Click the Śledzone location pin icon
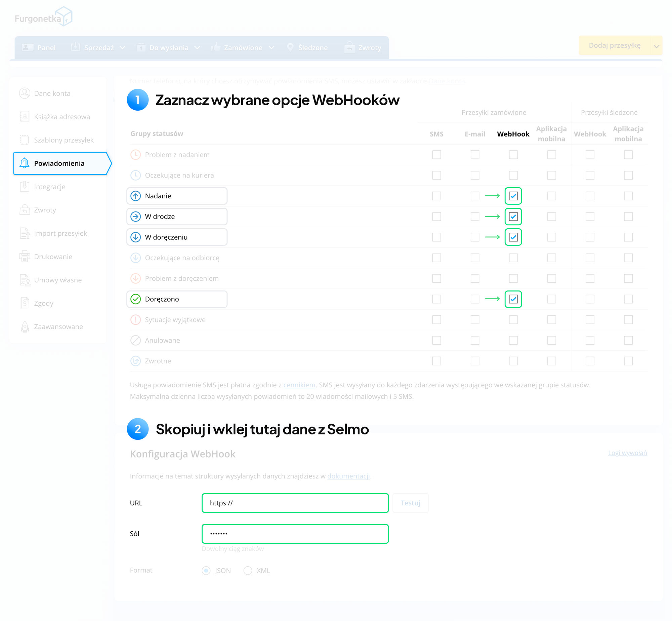 coord(290,47)
